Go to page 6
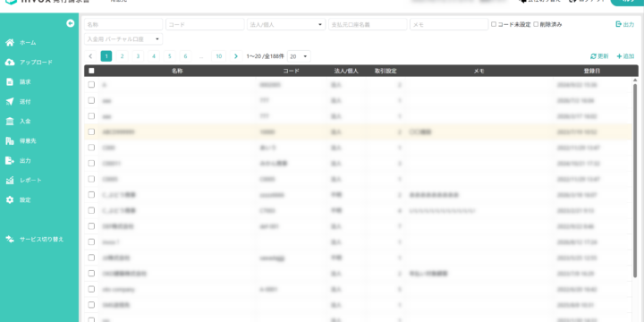644x322 pixels. click(185, 56)
